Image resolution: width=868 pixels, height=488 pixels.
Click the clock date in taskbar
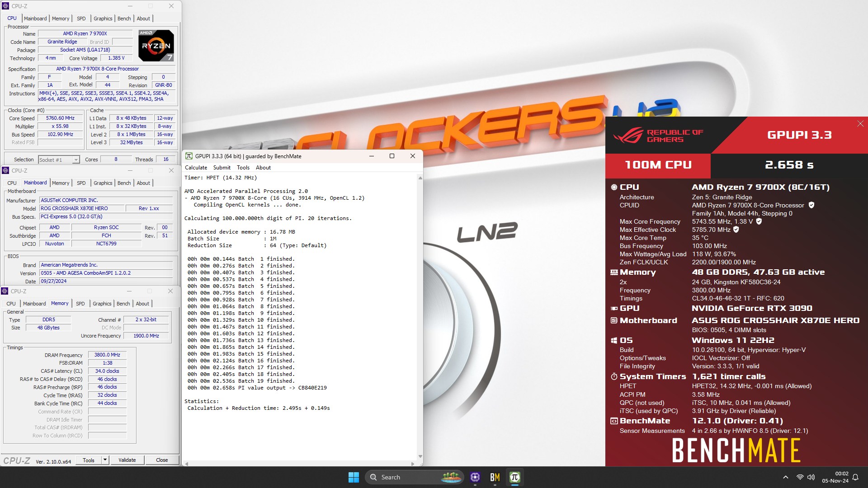coord(835,477)
